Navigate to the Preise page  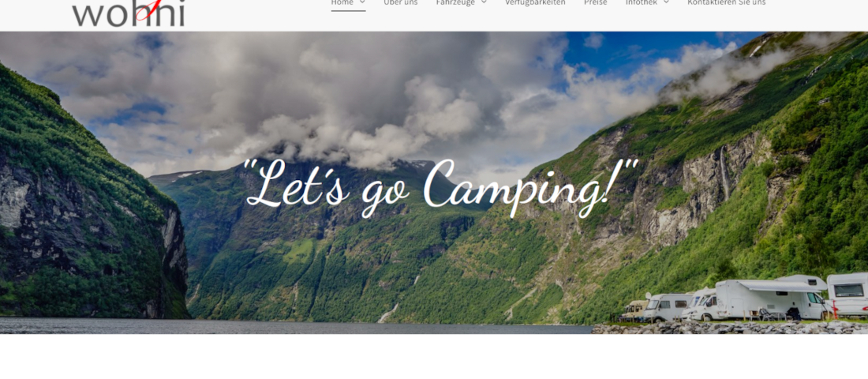tap(596, 3)
